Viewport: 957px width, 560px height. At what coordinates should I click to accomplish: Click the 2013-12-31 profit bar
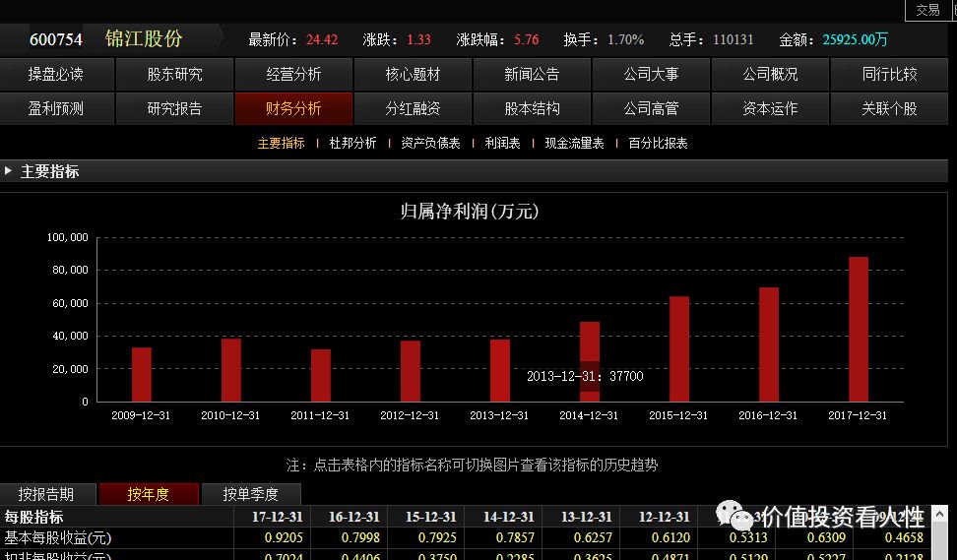tap(500, 370)
